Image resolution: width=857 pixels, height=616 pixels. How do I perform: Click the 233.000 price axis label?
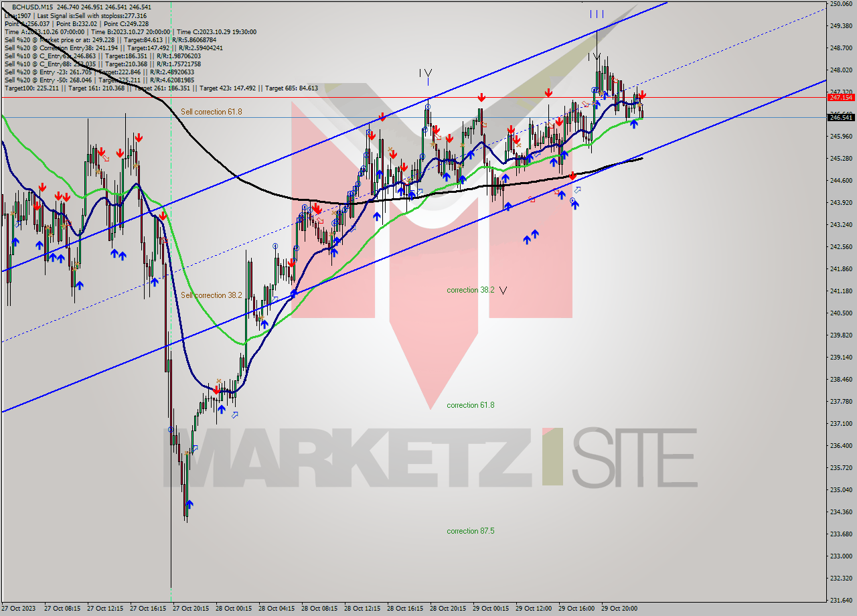point(841,556)
